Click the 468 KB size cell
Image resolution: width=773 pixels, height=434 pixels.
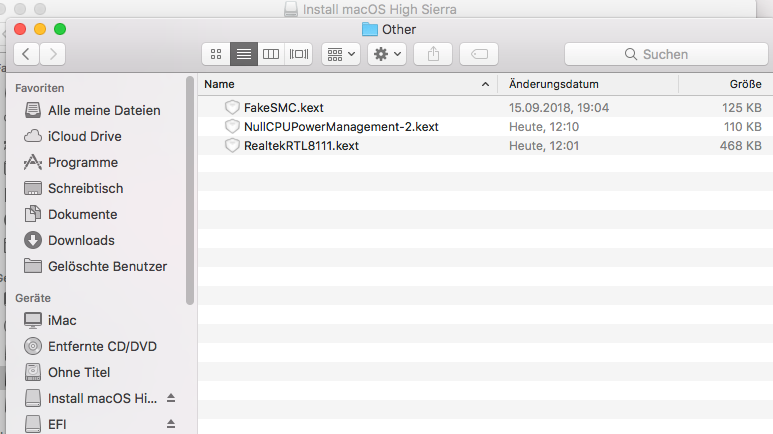click(x=740, y=146)
